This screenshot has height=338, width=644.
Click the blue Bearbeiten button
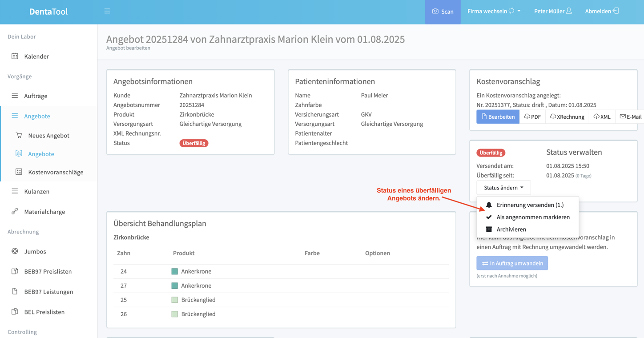[498, 117]
